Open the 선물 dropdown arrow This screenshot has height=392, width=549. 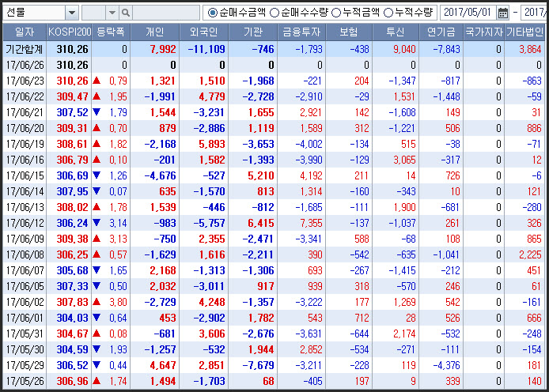(72, 13)
